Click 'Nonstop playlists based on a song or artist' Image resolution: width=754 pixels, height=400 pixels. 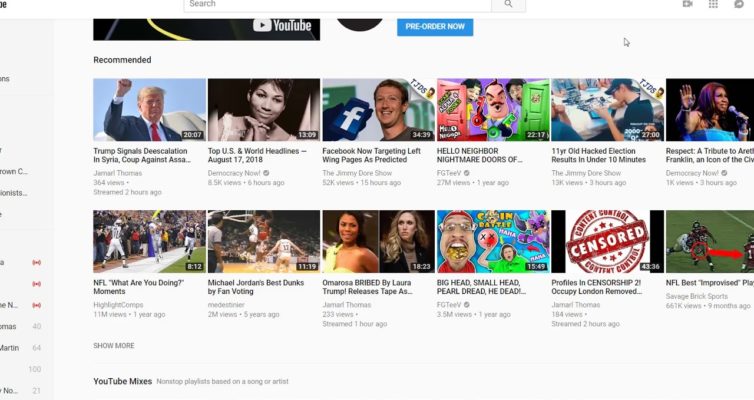pos(222,382)
